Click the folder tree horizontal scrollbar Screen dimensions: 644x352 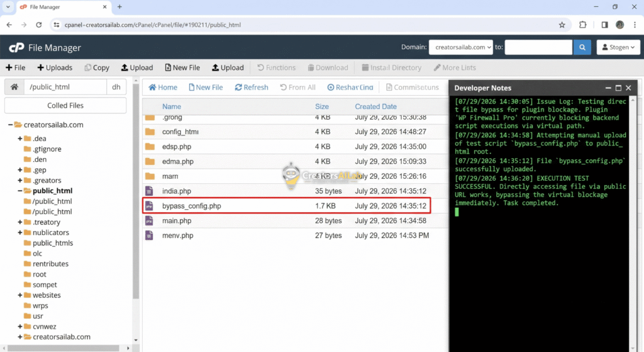(x=64, y=348)
